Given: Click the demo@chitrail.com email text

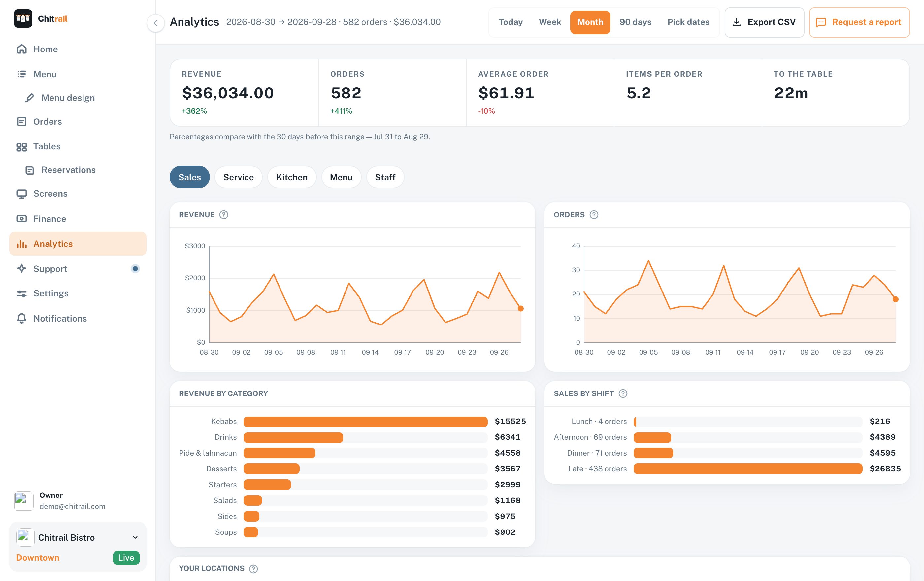Looking at the screenshot, I should coord(72,506).
